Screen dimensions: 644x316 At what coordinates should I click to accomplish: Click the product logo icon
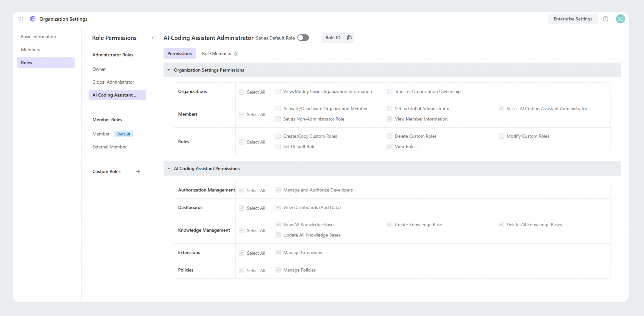coord(33,19)
